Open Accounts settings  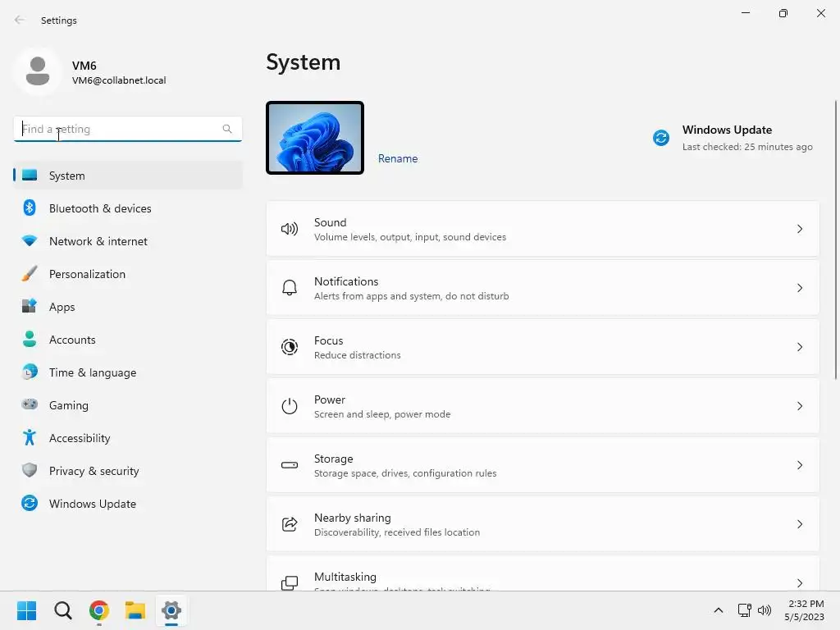(128, 340)
